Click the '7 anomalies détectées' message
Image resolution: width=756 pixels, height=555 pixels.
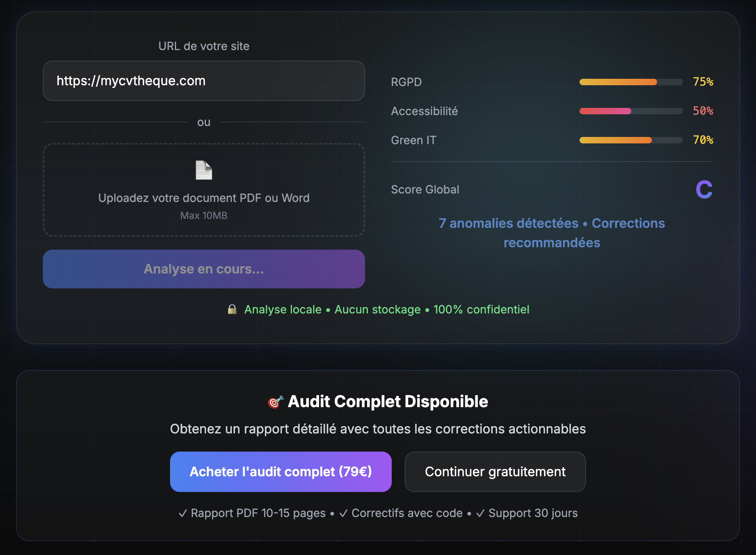point(552,233)
